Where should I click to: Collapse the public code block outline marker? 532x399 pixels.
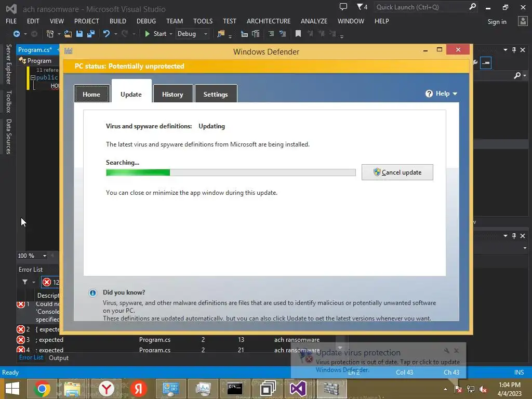click(x=33, y=78)
